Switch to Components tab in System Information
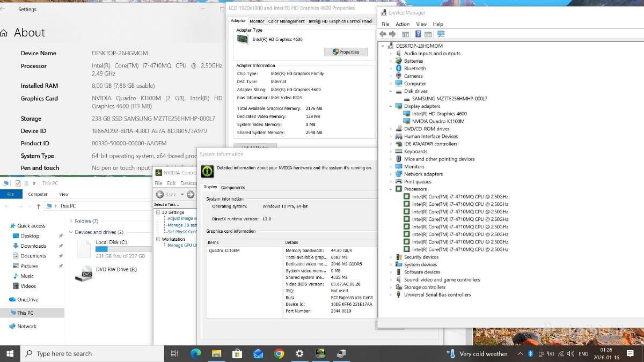 233,187
